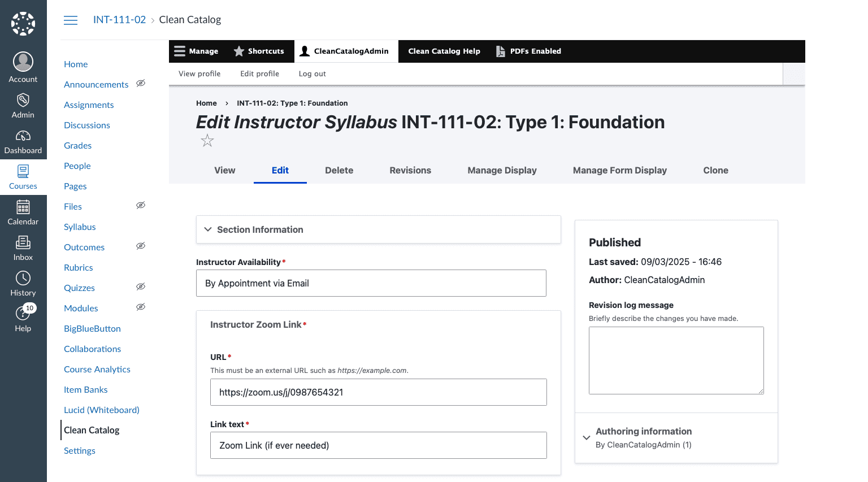Click the Help icon with badge
This screenshot has width=868, height=482.
[23, 314]
